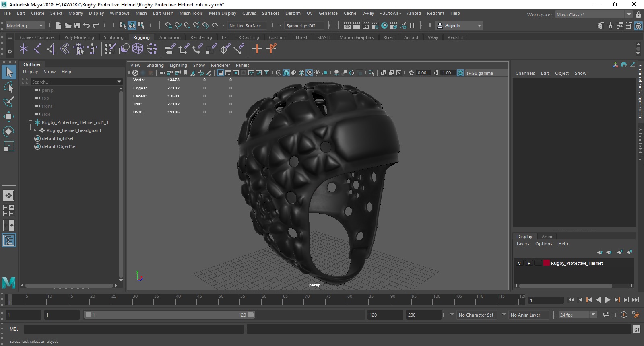Toggle Use All Lights viewport icon
The width and height of the screenshot is (644, 346).
[317, 73]
